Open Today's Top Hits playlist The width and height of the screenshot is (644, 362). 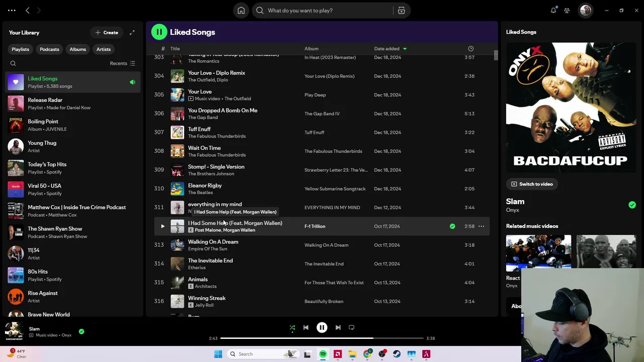coord(73,168)
